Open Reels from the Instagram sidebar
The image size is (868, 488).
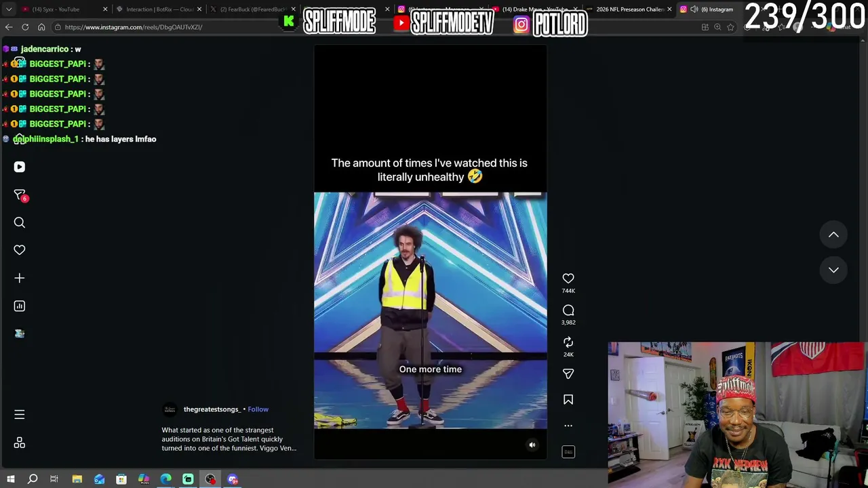[x=19, y=167]
